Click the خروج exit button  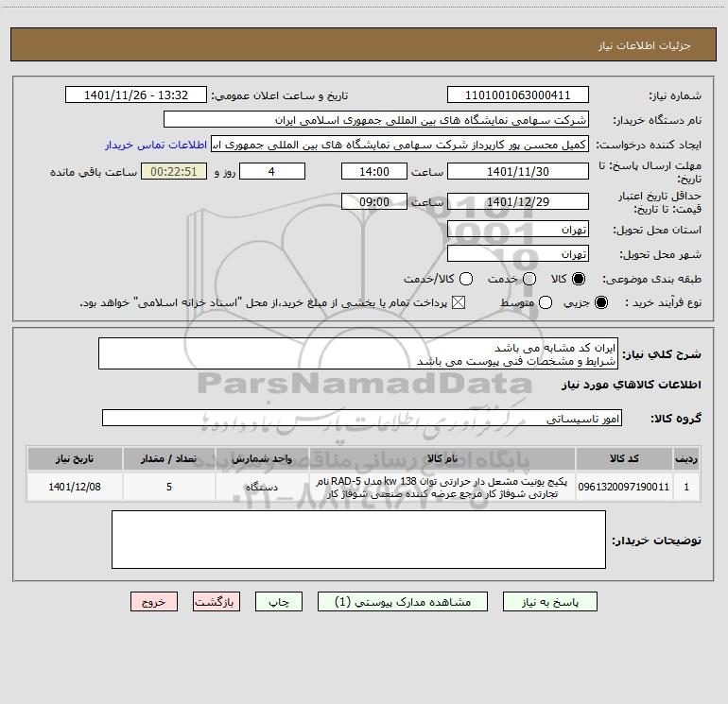coord(154,602)
